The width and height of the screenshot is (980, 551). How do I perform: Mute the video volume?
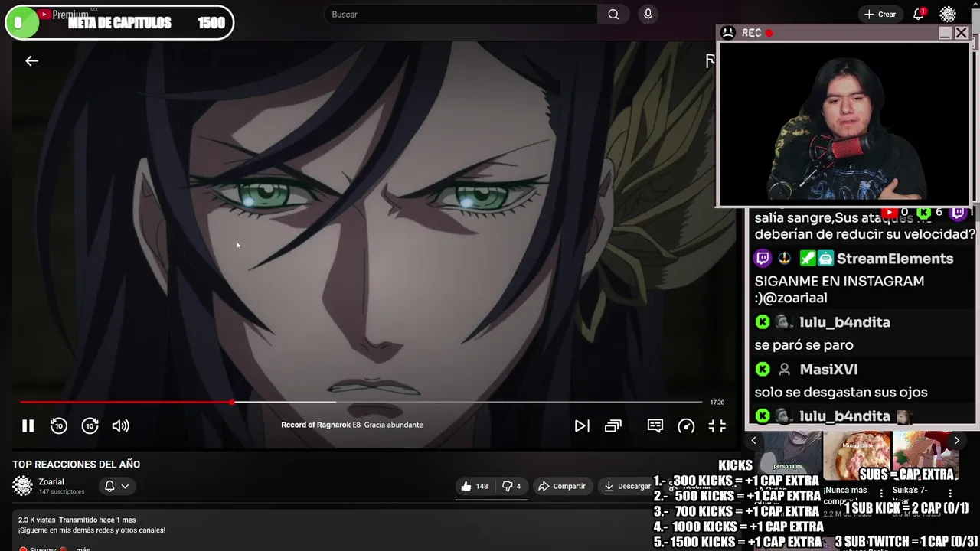pos(120,426)
